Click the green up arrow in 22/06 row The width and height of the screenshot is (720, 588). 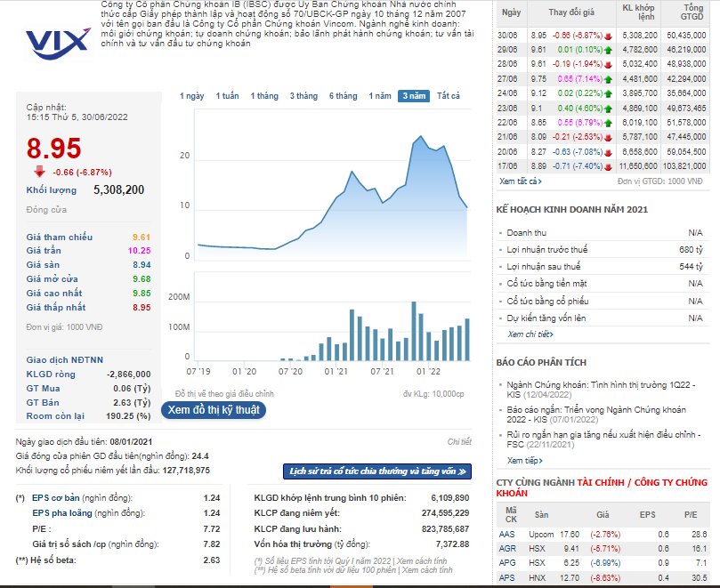point(609,123)
